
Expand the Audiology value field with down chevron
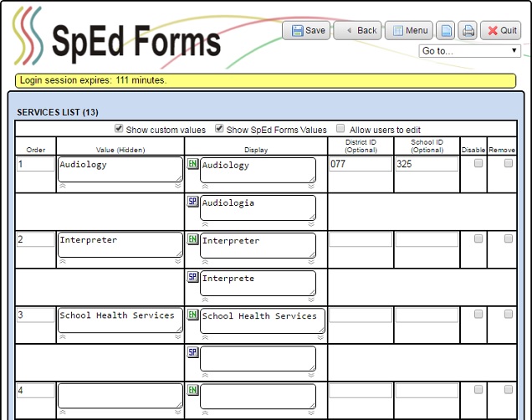[177, 187]
